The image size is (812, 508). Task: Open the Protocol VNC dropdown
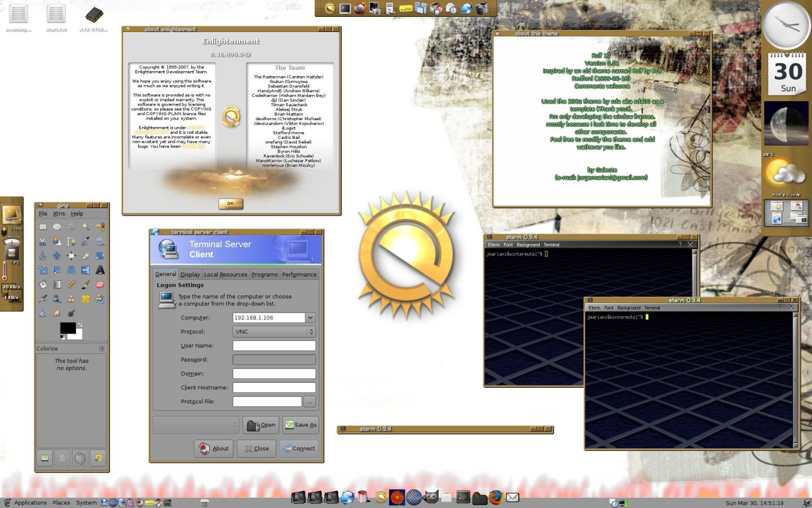point(273,332)
